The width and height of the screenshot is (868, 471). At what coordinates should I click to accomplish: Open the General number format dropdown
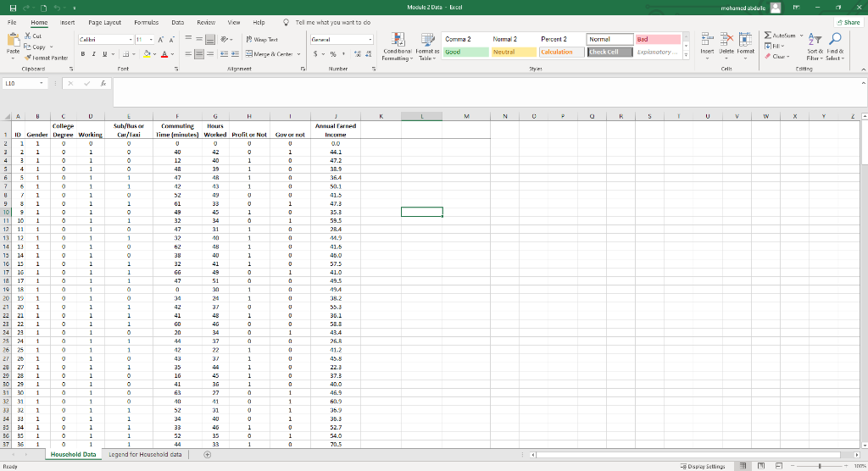(370, 40)
